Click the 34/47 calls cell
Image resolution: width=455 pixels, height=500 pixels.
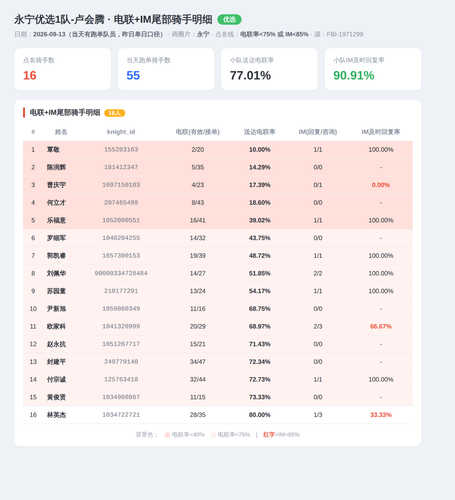tap(198, 362)
